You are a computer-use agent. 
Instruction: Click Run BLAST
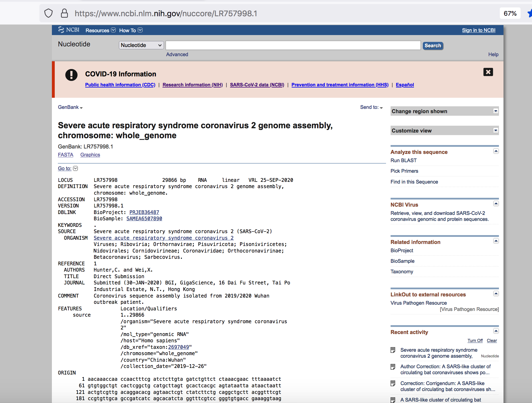(x=403, y=160)
